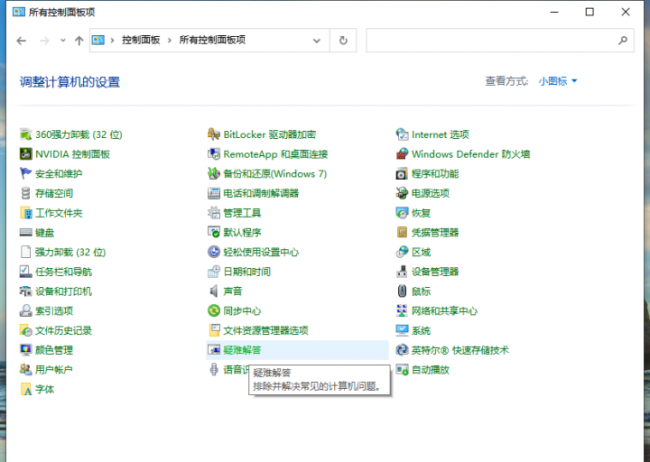650x462 pixels.
Task: Click the 任务栏和导航 icon
Action: 26,272
